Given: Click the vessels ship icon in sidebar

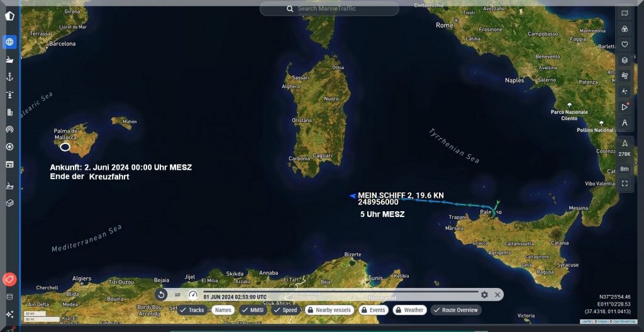Looking at the screenshot, I should pos(9,60).
